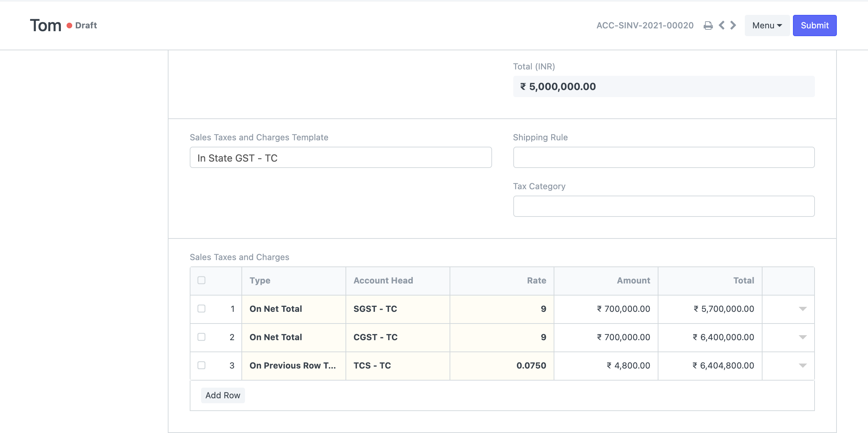
Task: Edit the 0.0750 rate cell
Action: (x=502, y=366)
